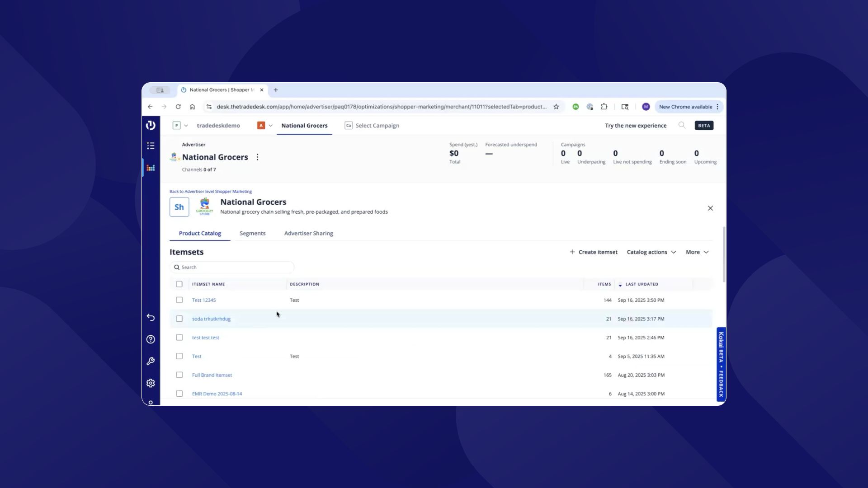Bookmark page with the star icon

556,107
